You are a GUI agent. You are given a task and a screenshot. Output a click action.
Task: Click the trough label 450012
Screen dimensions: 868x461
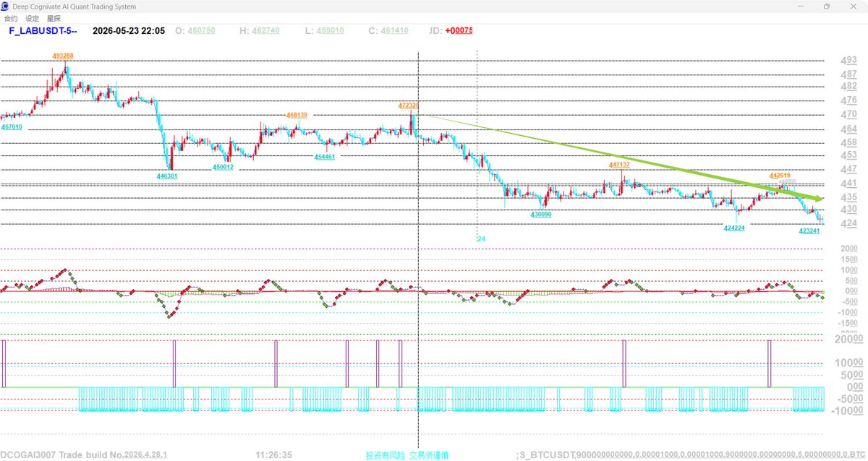click(224, 167)
